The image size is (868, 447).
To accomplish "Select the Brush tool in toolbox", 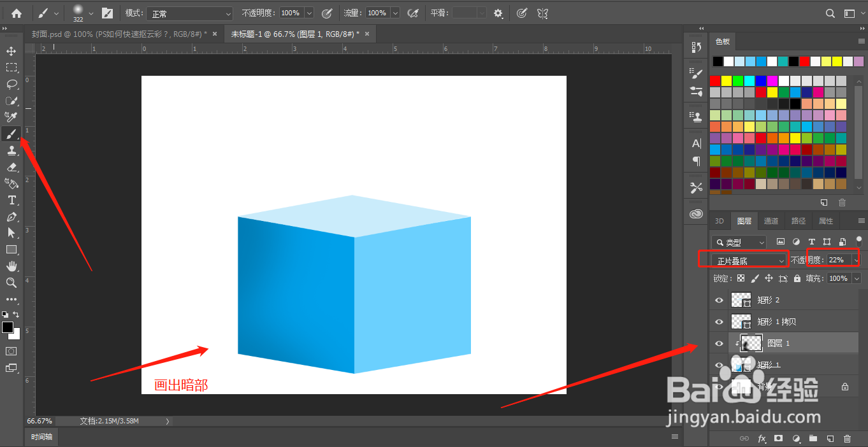I will click(11, 134).
